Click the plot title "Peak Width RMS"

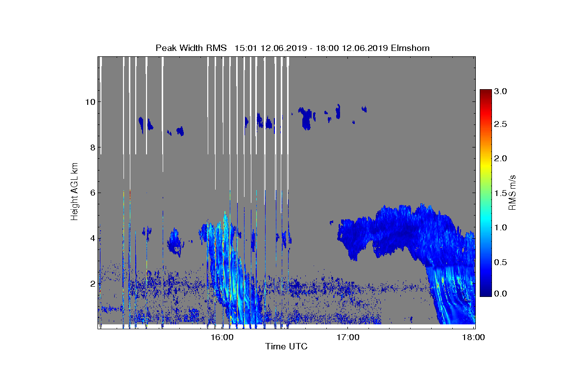tap(192, 48)
